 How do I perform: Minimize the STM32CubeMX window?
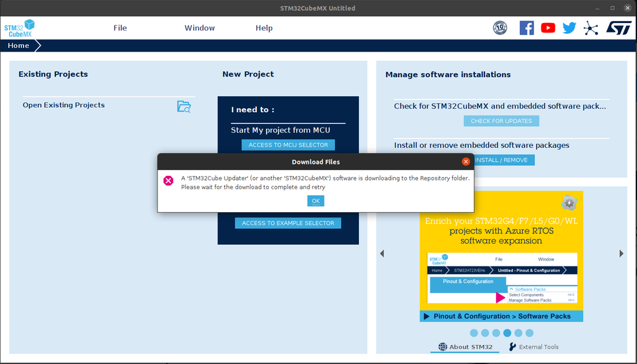[597, 8]
